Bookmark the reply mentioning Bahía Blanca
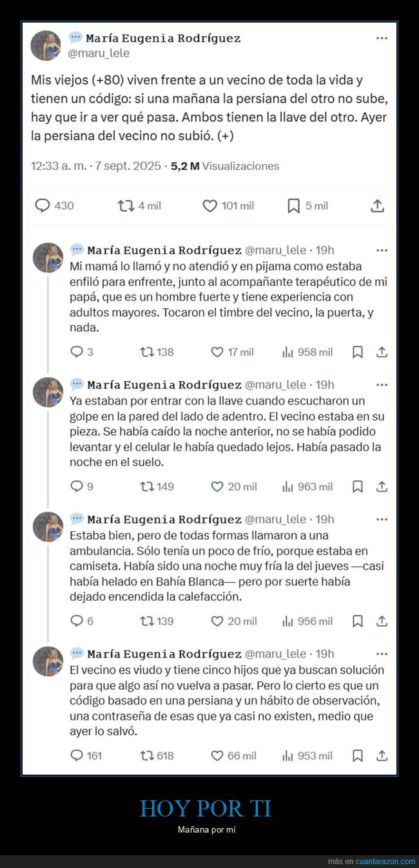The width and height of the screenshot is (419, 868). 358,621
